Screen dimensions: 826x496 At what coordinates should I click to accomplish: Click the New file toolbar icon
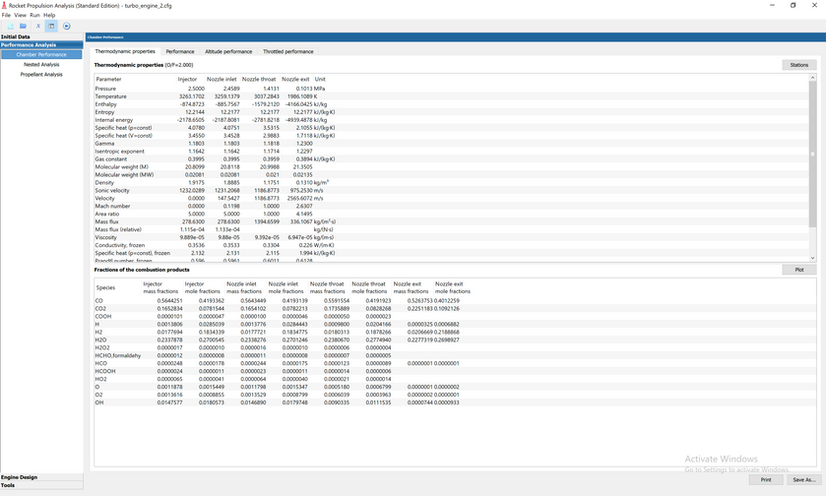[x=11, y=26]
